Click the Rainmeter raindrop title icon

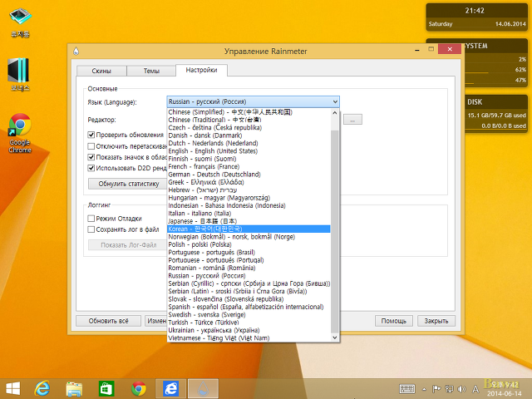click(x=76, y=52)
